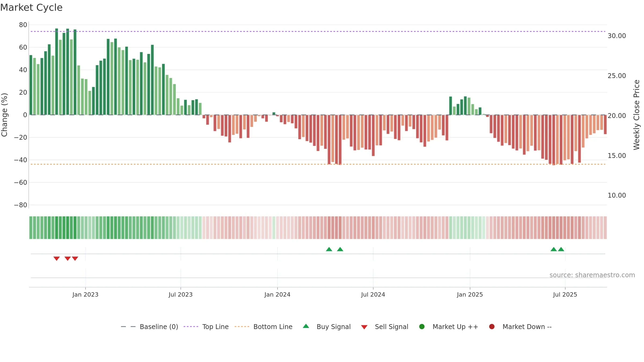Click the −80 tick on the change axis
The image size is (644, 362).
[21, 205]
